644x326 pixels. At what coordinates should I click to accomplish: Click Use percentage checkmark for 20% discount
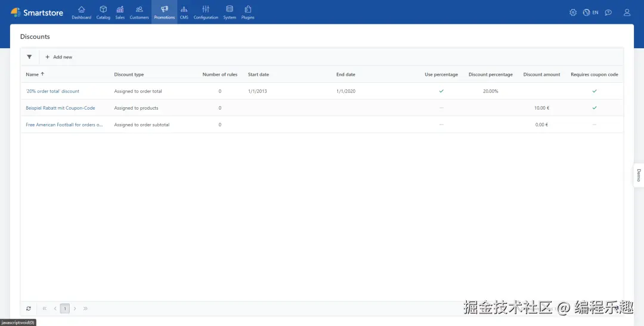click(441, 91)
